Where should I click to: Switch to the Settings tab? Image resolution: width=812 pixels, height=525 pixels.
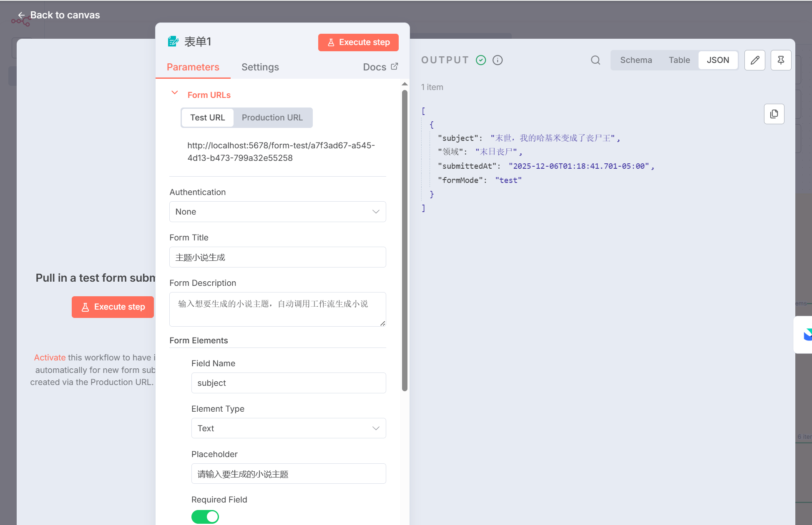click(x=260, y=67)
